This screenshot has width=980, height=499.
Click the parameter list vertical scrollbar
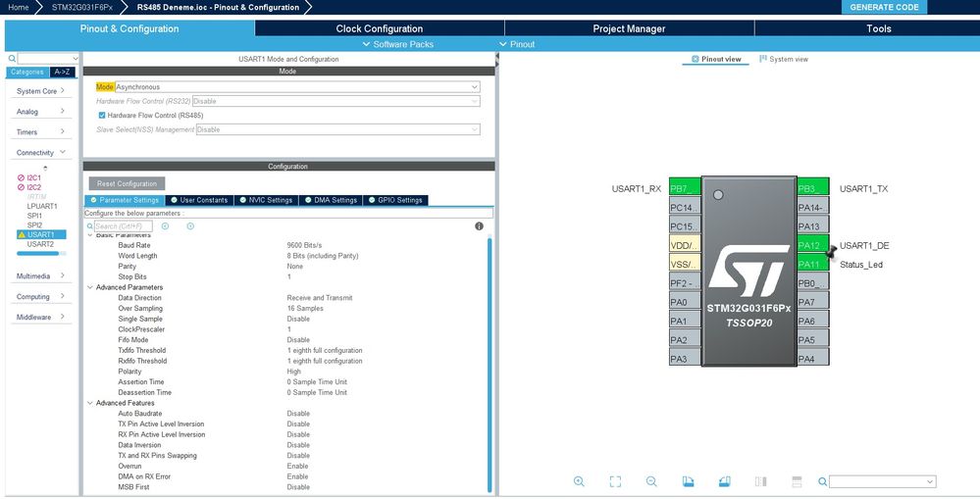(x=490, y=364)
